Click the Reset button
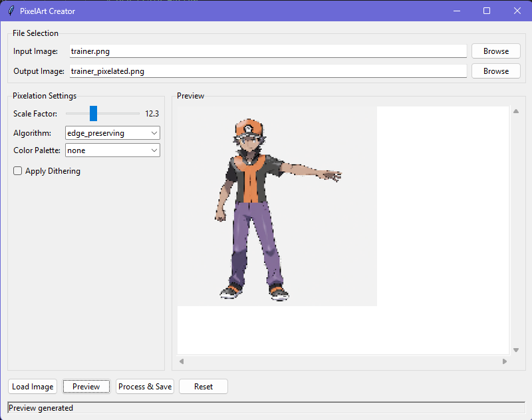Viewport: 532px width, 420px height. [x=203, y=386]
